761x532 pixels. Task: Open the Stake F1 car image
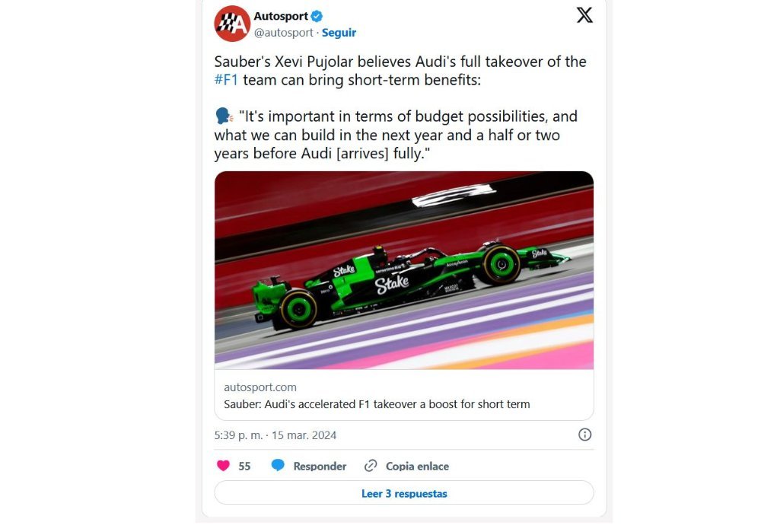(x=404, y=270)
